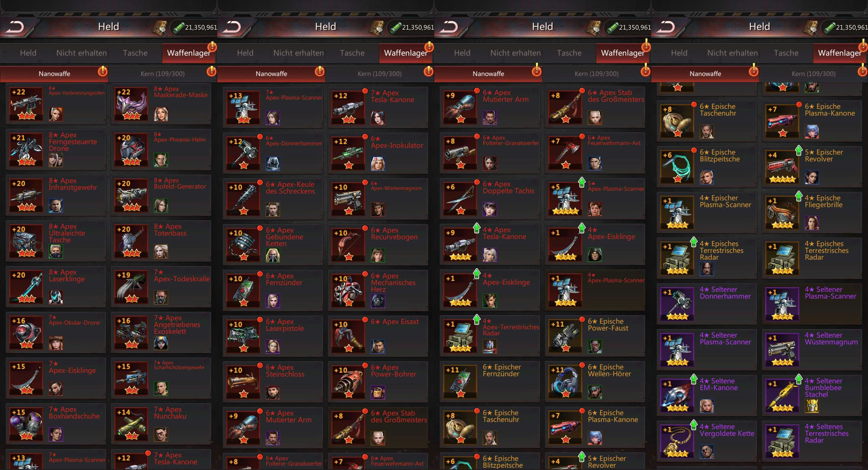Tap the Apex Doppelte Tachis sword icon
The image size is (868, 470).
(x=460, y=199)
